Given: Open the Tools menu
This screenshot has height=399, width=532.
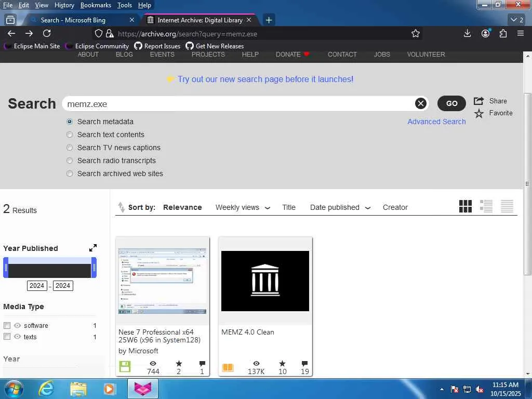Looking at the screenshot, I should click(125, 5).
